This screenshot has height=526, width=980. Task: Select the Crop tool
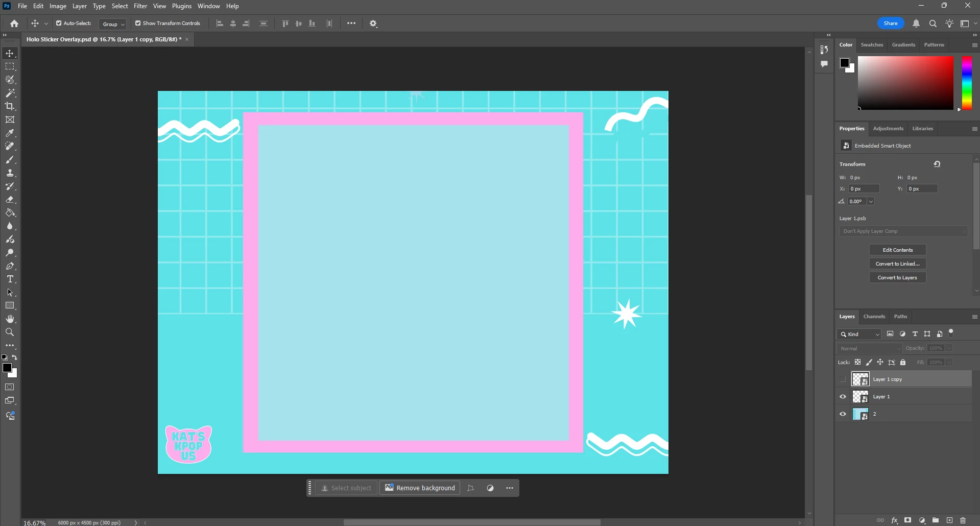point(10,107)
